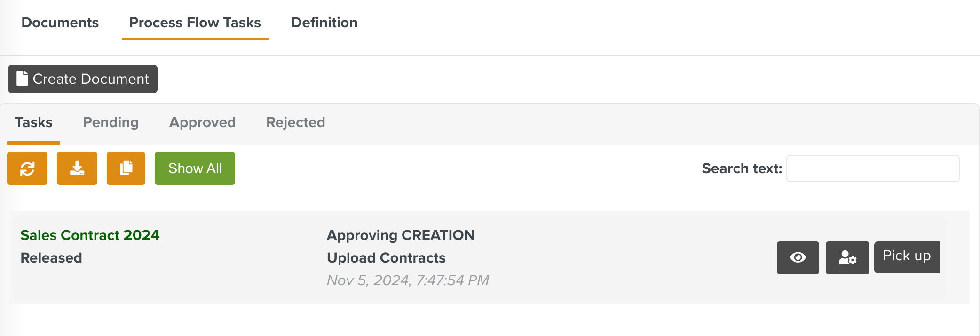Image resolution: width=980 pixels, height=336 pixels.
Task: Switch to the Documents tab
Action: [x=60, y=22]
